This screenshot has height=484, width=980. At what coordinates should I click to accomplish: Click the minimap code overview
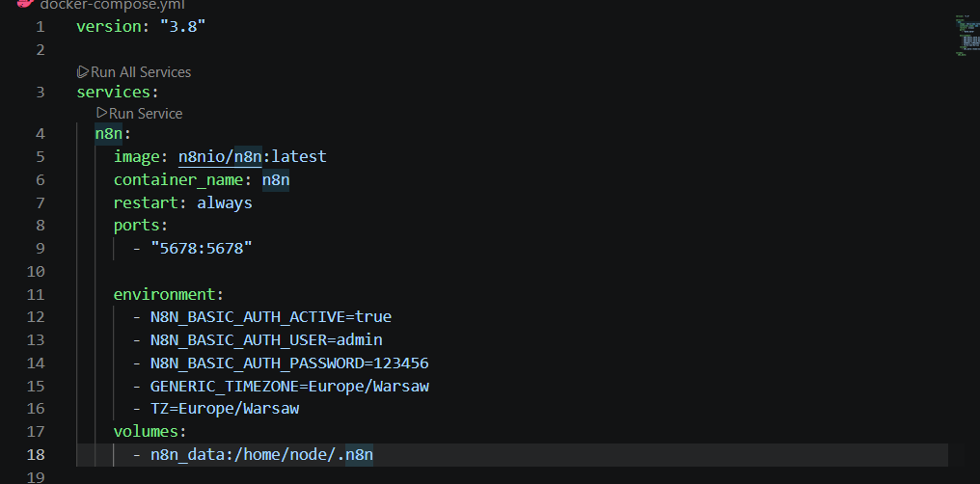pos(966,36)
